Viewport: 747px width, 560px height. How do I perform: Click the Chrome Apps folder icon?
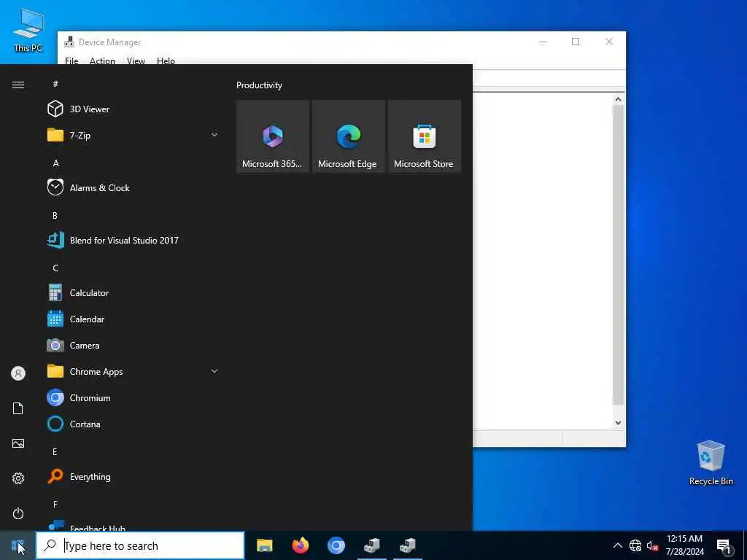click(x=55, y=371)
